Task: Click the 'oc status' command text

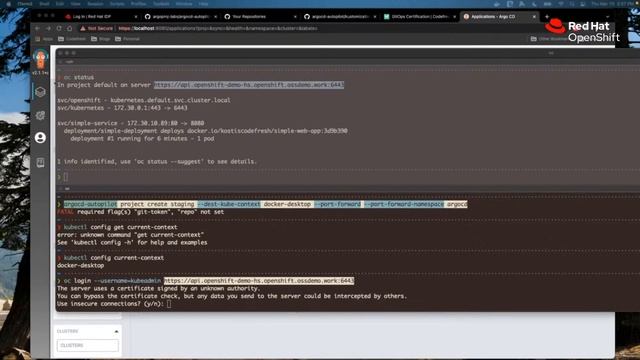Action: pos(78,77)
